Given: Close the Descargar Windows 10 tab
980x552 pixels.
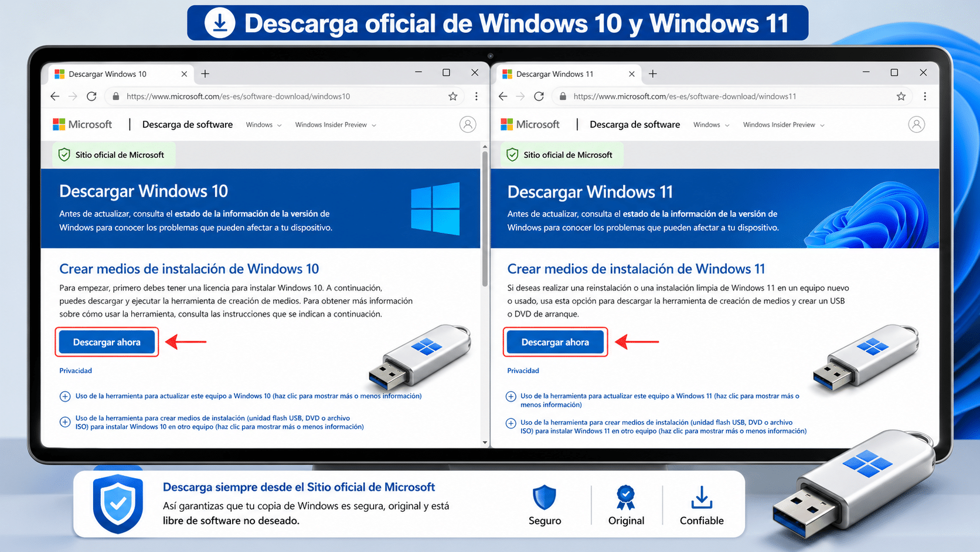Looking at the screenshot, I should 184,74.
